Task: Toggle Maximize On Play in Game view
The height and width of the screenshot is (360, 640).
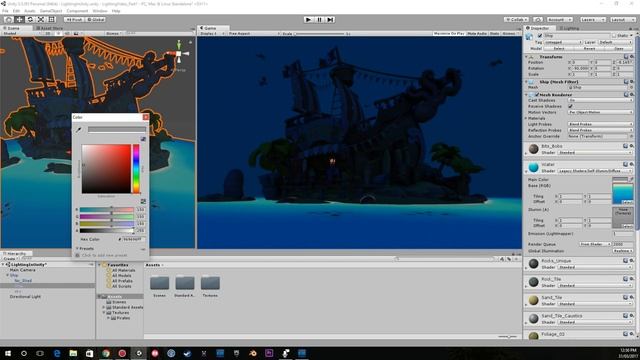Action: 449,33
